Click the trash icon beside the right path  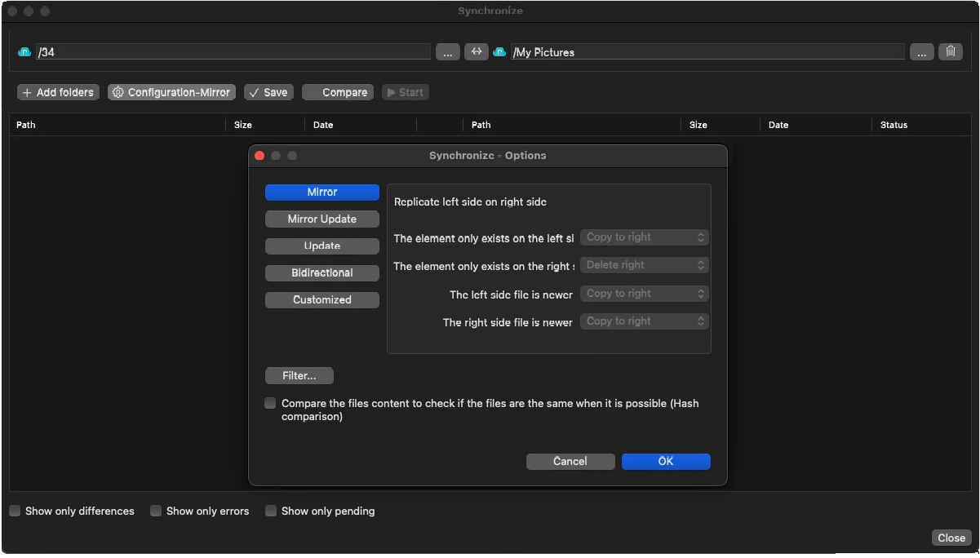click(951, 51)
